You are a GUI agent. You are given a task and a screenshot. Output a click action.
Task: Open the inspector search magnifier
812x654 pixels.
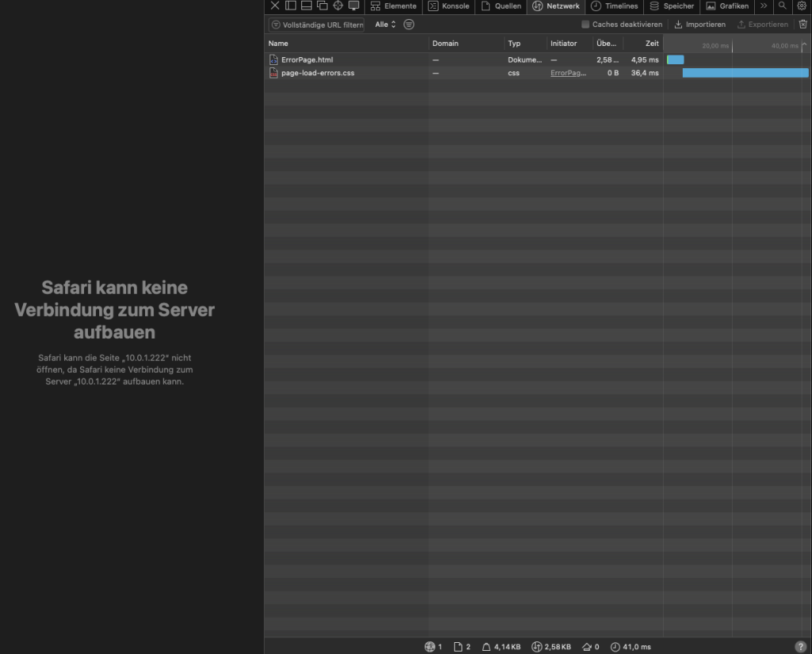[783, 6]
